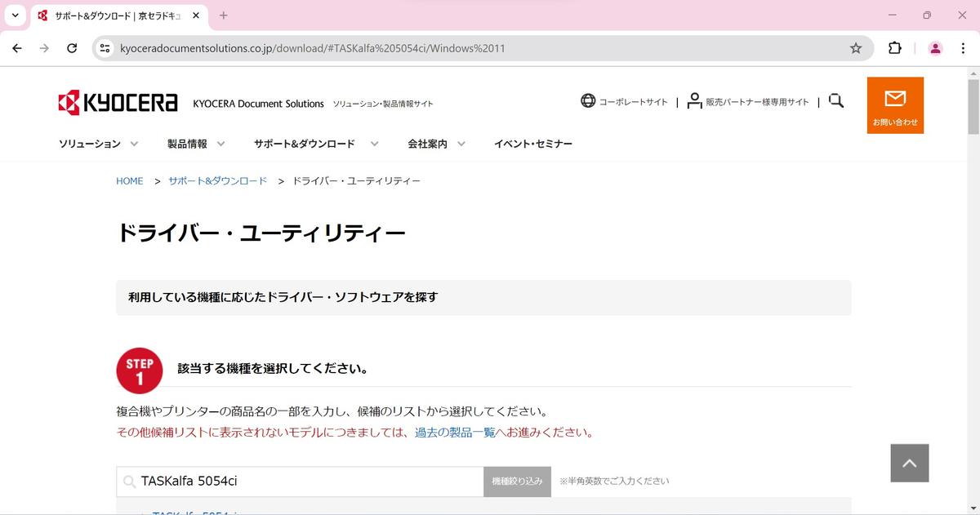Click the 機種絞り込み button

pyautogui.click(x=517, y=482)
